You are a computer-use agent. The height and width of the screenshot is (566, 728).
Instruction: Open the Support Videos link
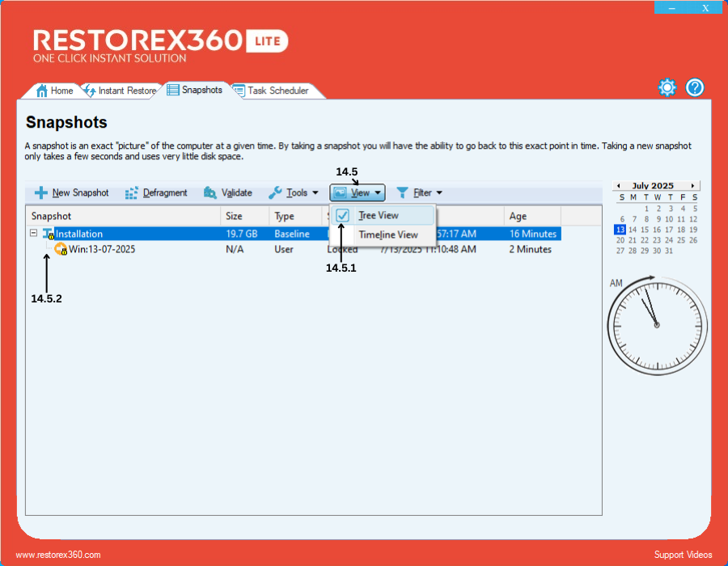click(683, 555)
